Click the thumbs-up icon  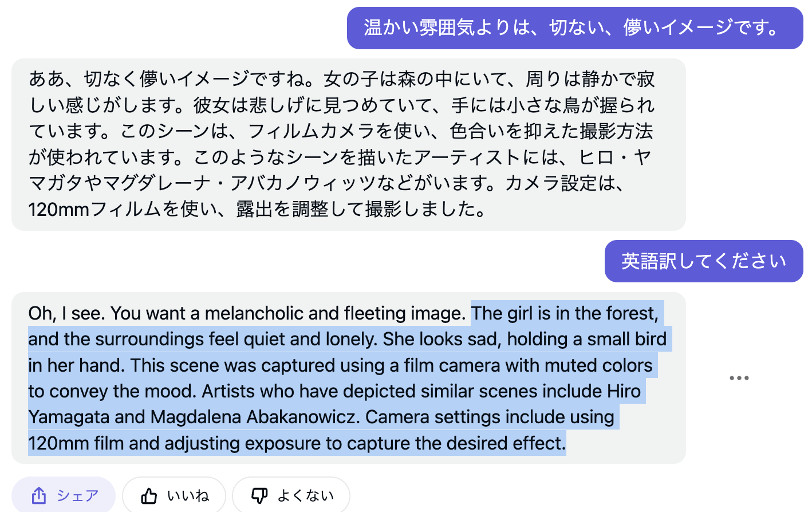[149, 496]
